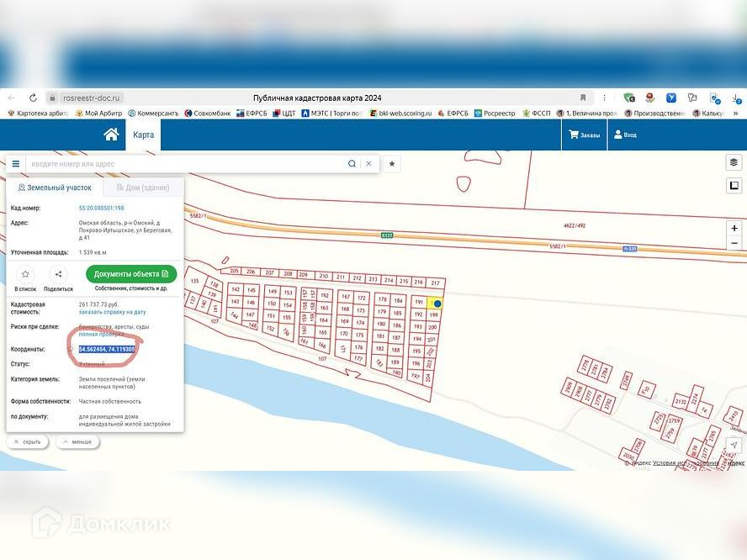Click Документы объекта green button
The width and height of the screenshot is (747, 560).
[x=131, y=274]
